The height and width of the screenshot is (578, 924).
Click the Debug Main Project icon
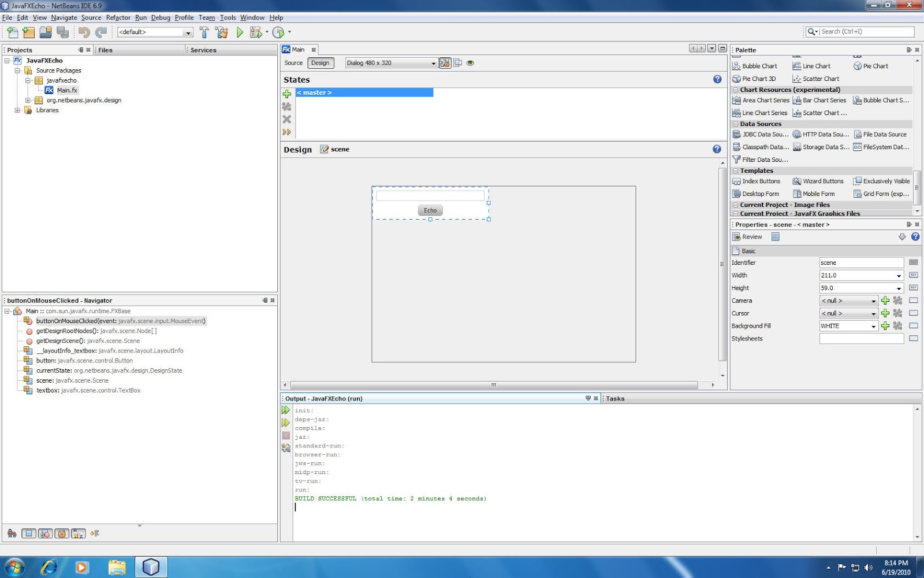click(x=256, y=32)
